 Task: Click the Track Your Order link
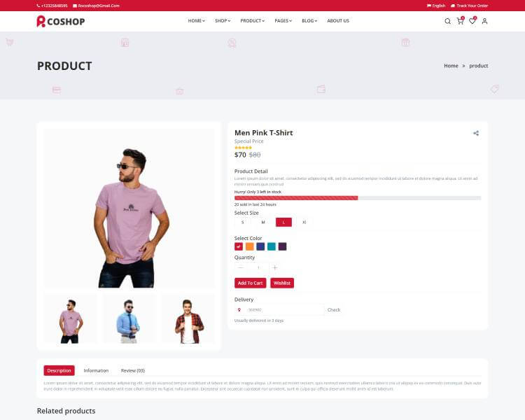(x=470, y=6)
